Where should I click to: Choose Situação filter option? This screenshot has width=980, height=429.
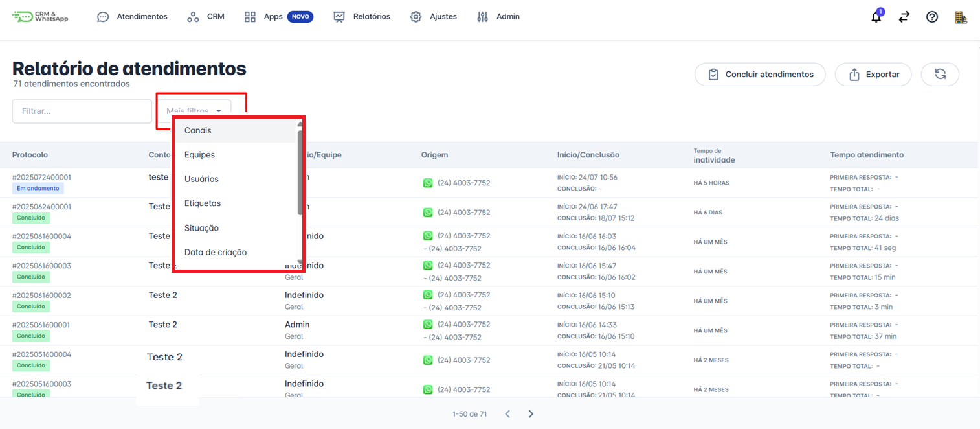tap(201, 228)
